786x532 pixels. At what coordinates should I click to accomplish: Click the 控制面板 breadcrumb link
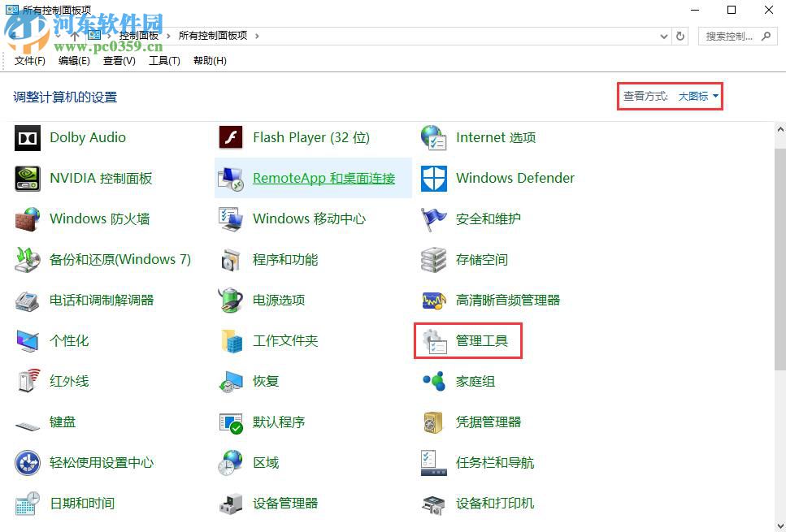(x=137, y=36)
